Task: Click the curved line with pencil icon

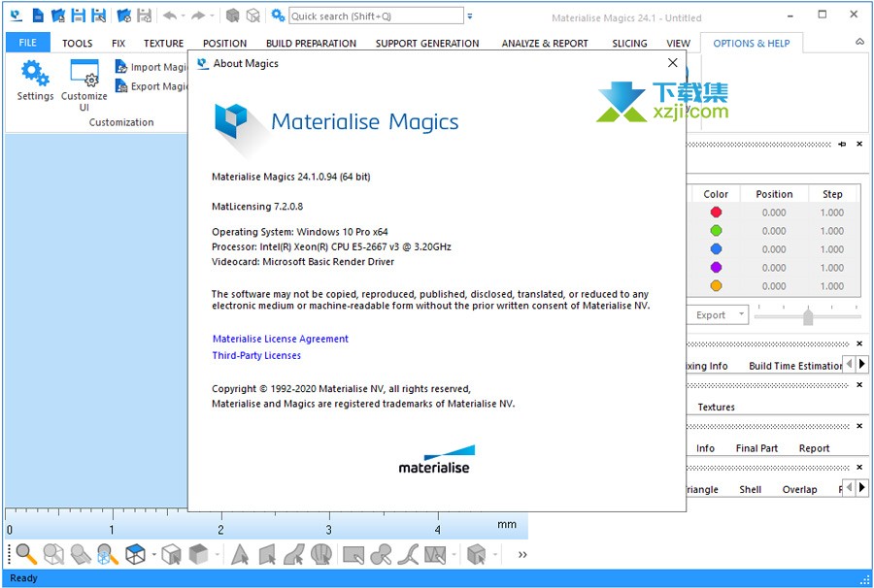Action: (x=408, y=554)
